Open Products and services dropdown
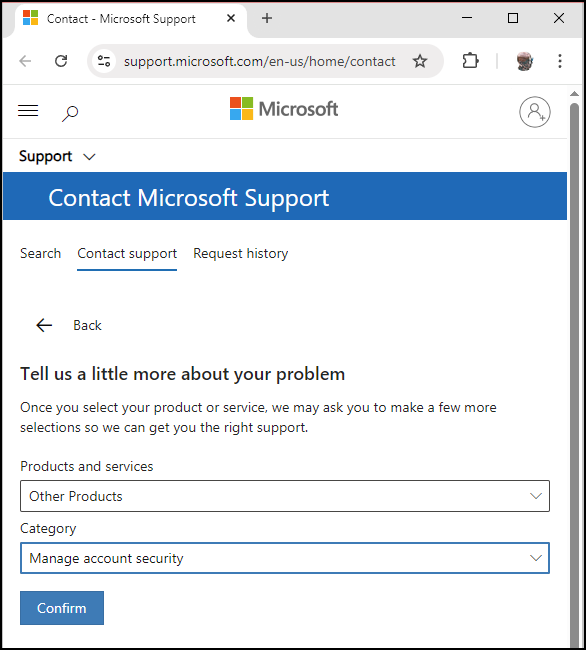The image size is (586, 650). [x=285, y=496]
